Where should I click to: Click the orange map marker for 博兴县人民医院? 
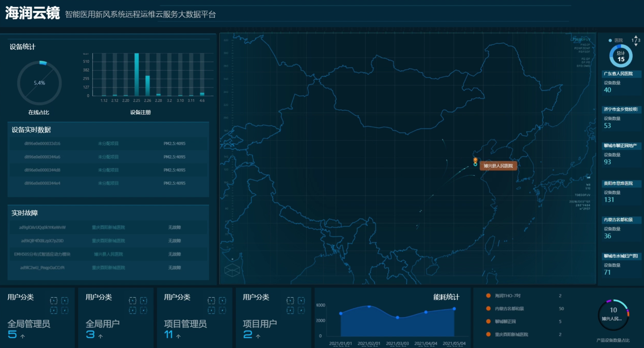475,160
